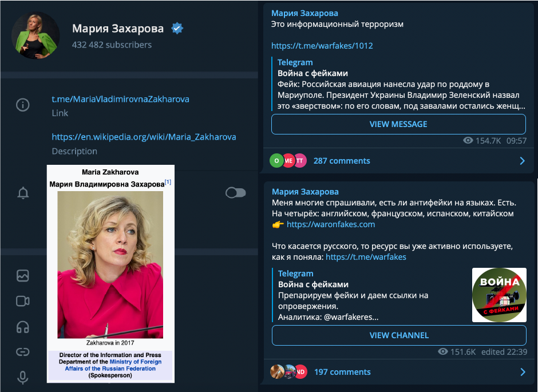
Task: Click the red ME commenter avatar
Action: 288,160
